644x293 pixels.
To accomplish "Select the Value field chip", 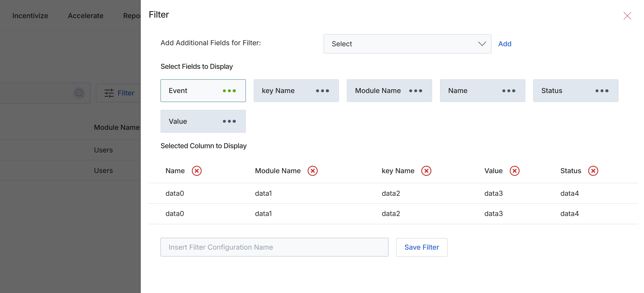I will (203, 121).
